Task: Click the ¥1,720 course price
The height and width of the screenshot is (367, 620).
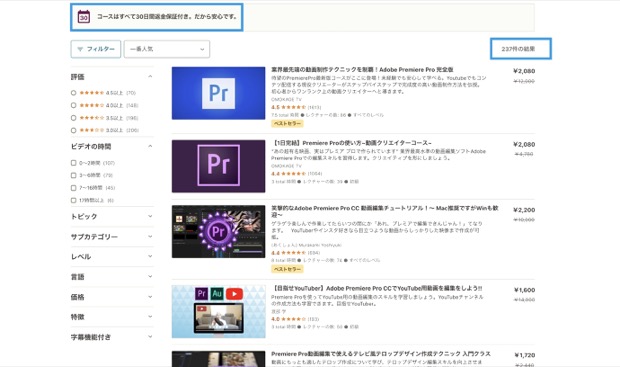Action: [525, 355]
